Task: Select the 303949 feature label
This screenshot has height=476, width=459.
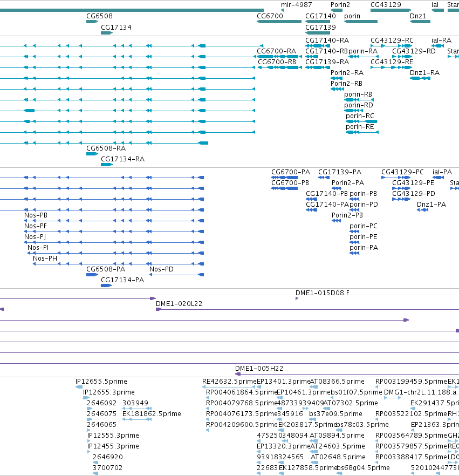Action: pos(135,403)
